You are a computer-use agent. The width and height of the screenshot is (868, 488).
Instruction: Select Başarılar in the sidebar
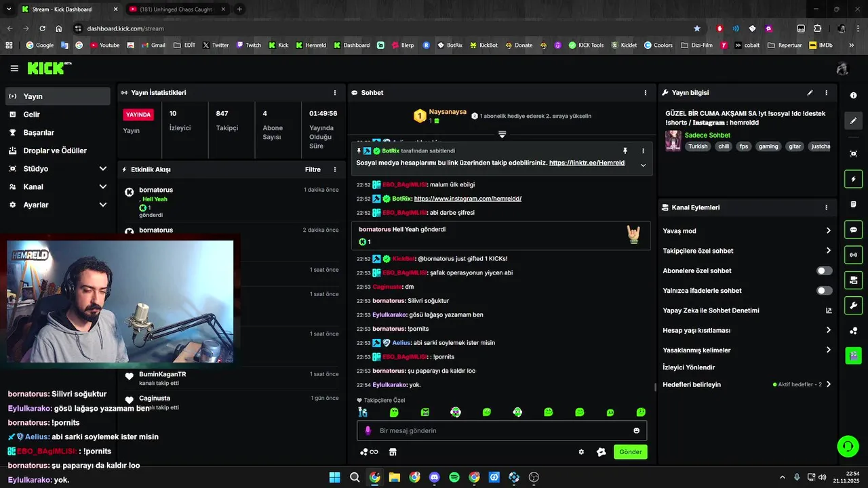[x=58, y=133]
